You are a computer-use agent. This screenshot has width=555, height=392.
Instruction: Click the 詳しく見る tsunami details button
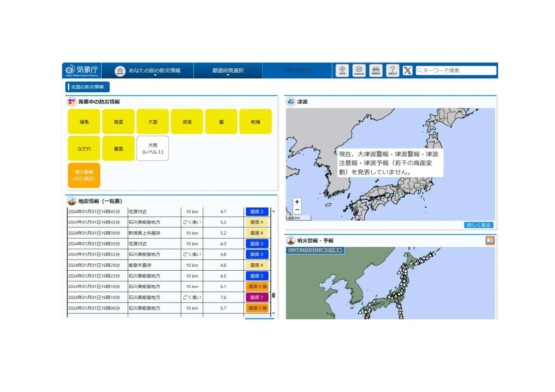(478, 225)
